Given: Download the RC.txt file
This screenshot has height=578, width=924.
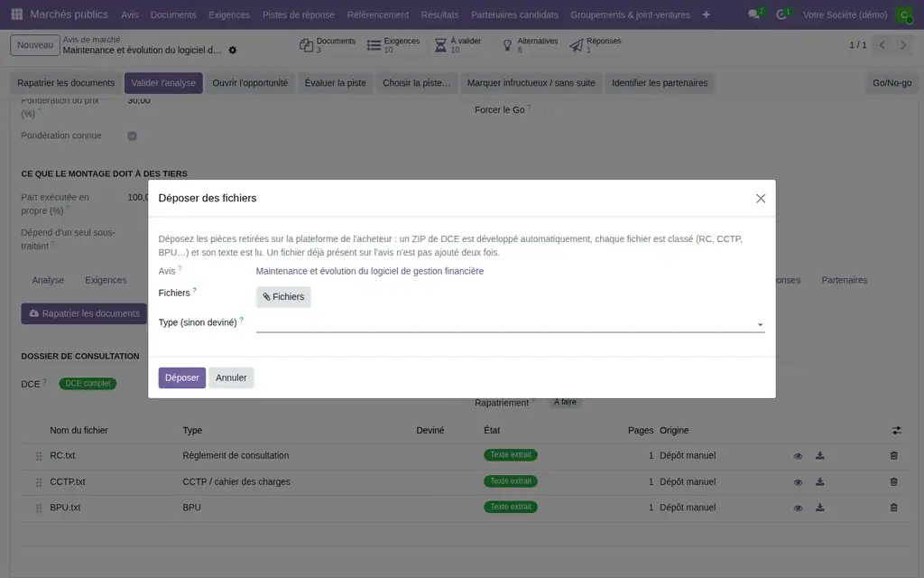Looking at the screenshot, I should pos(819,455).
